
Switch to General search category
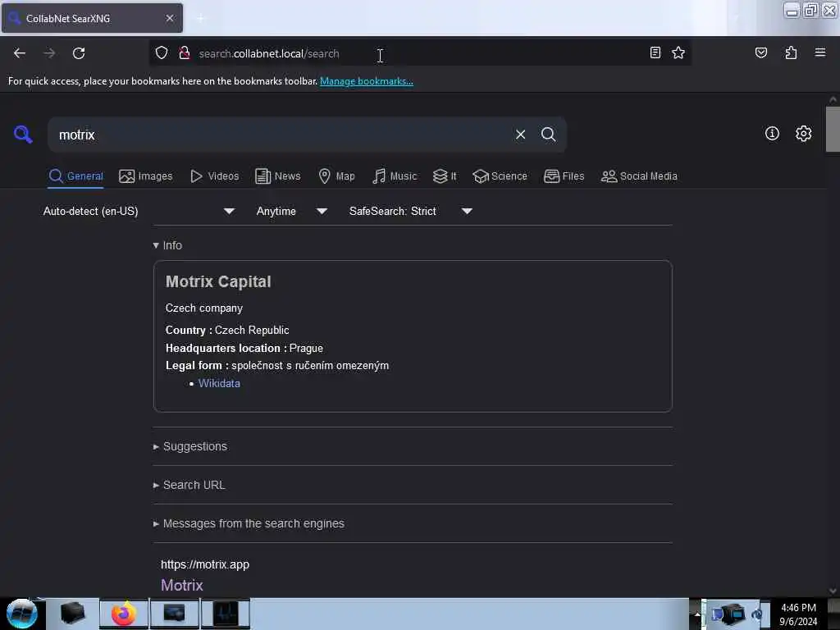click(x=75, y=176)
